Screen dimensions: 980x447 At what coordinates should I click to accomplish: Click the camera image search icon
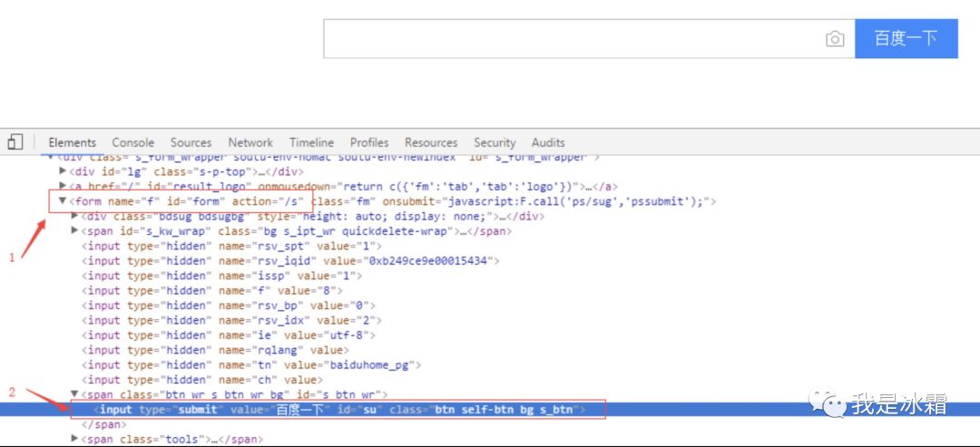(835, 39)
